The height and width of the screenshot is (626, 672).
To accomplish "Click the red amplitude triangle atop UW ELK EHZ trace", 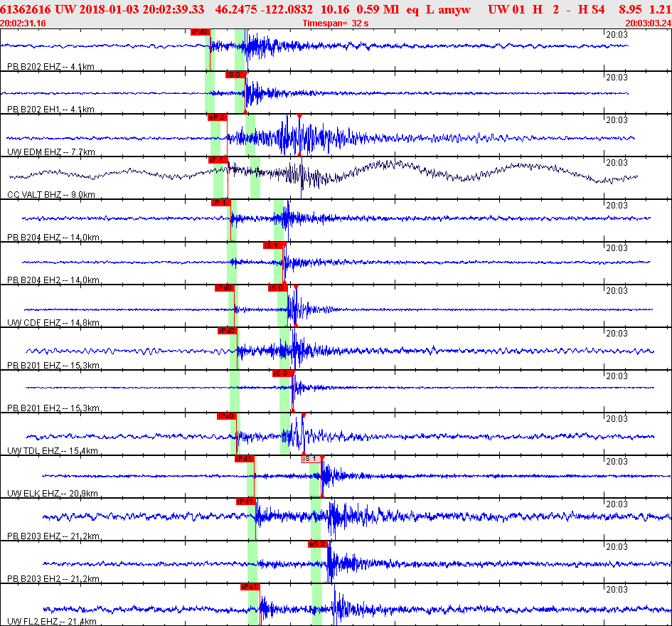I will tap(322, 458).
